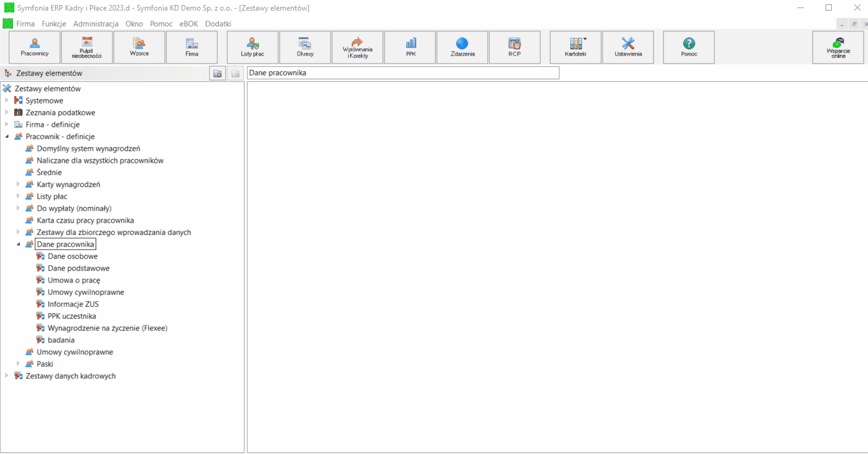Image resolution: width=868 pixels, height=454 pixels.
Task: Open the Firma toolbar button
Action: point(192,47)
